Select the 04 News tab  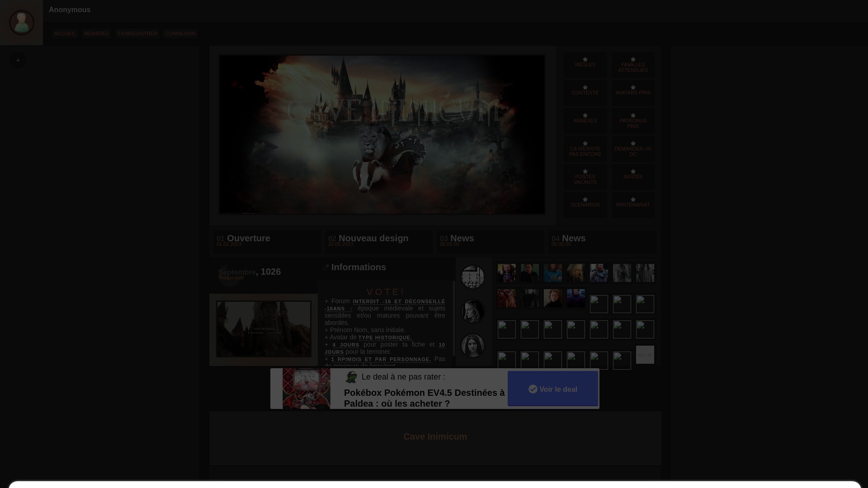(602, 241)
